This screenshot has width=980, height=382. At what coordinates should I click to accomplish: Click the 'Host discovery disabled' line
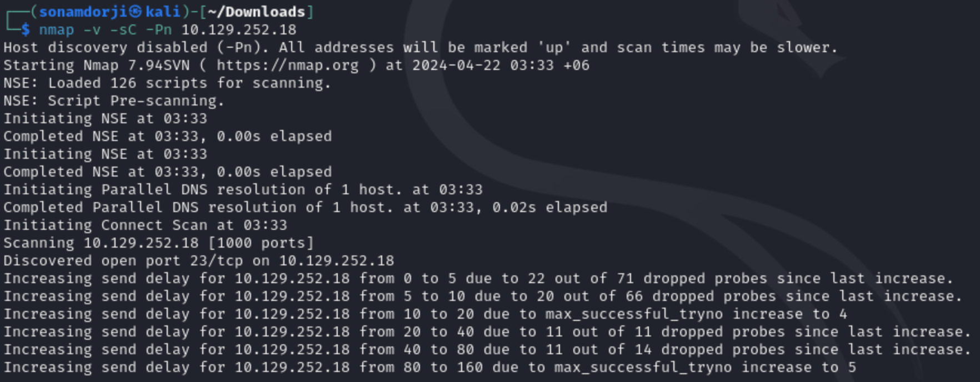pyautogui.click(x=421, y=47)
